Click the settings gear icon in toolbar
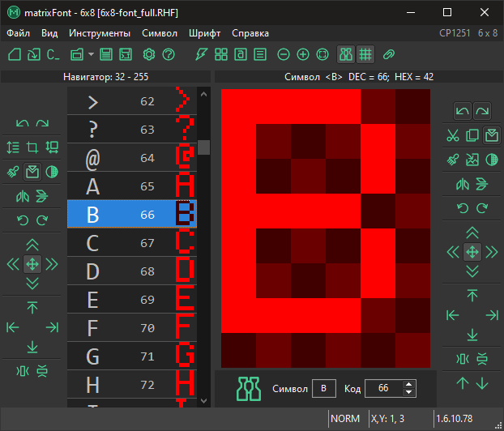 tap(148, 54)
